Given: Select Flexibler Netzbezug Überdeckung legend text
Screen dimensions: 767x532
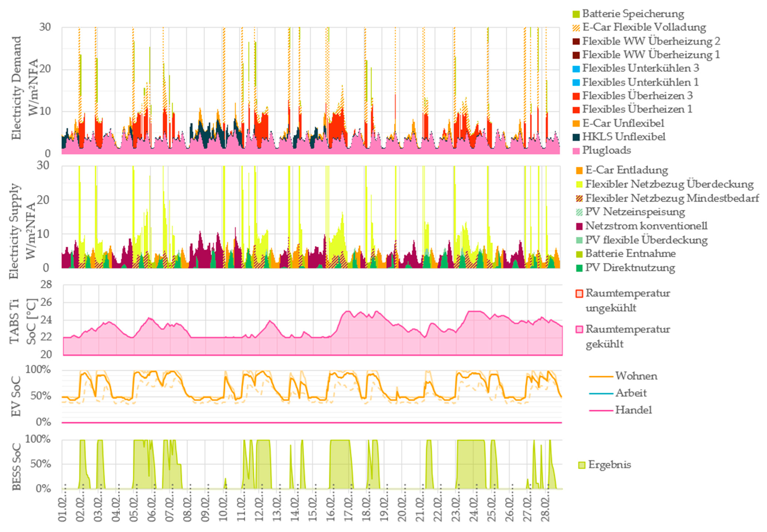Looking at the screenshot, I should pyautogui.click(x=669, y=184).
